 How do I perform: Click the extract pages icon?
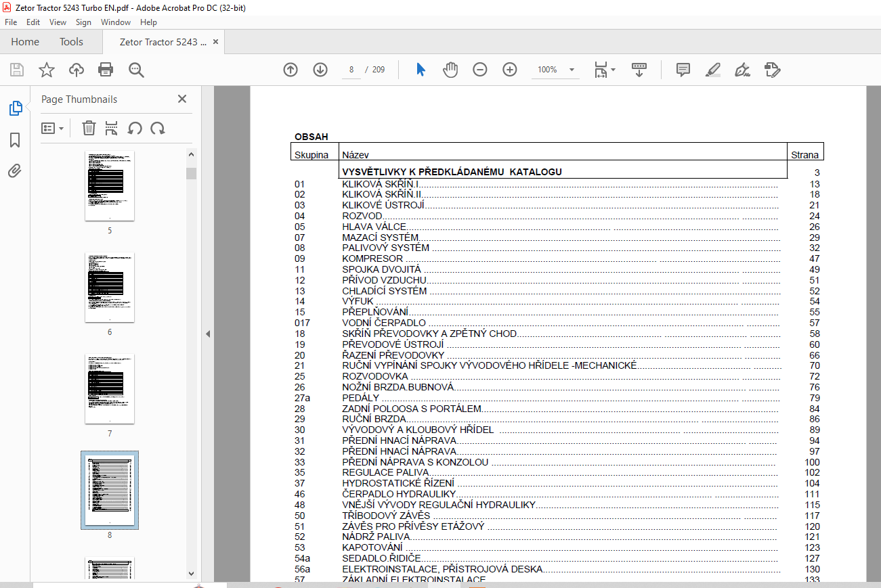(x=112, y=128)
